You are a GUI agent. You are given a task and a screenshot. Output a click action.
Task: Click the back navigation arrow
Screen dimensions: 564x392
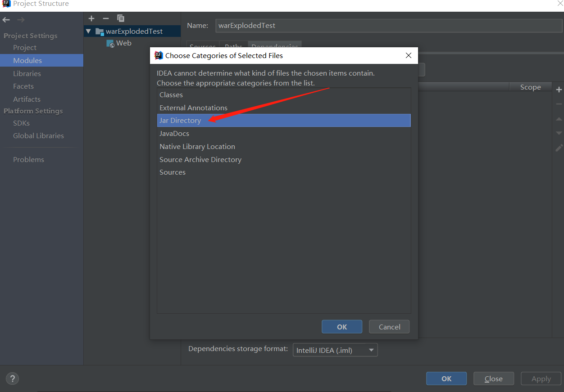[6, 20]
